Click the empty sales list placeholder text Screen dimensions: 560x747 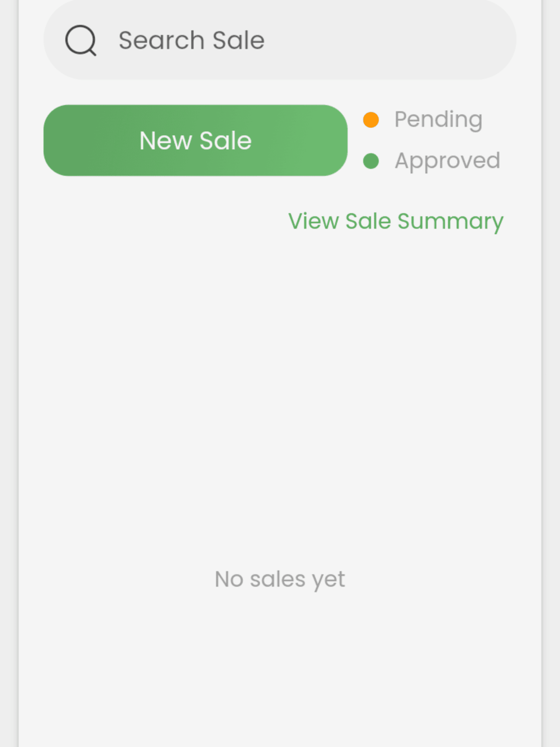[280, 579]
